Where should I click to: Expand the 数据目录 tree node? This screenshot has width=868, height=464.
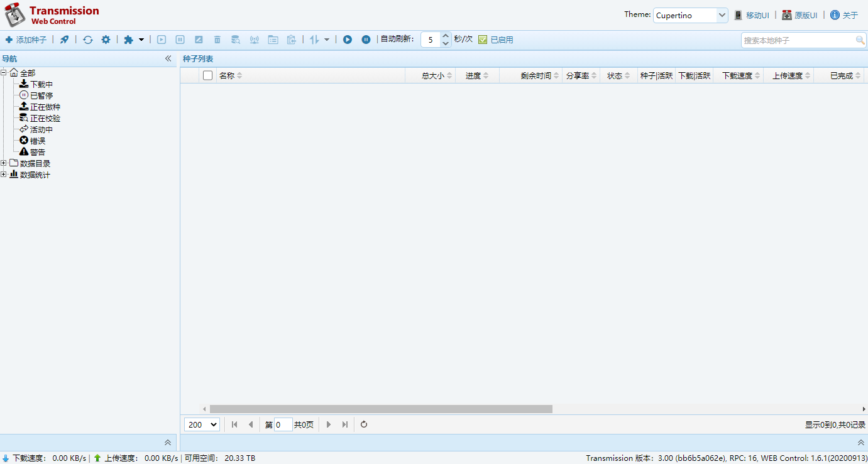[4, 163]
